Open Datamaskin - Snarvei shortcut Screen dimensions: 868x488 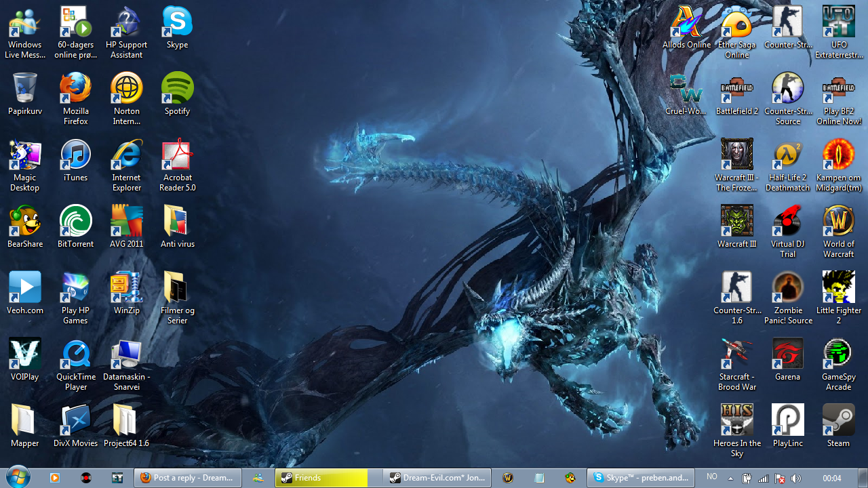tap(126, 354)
